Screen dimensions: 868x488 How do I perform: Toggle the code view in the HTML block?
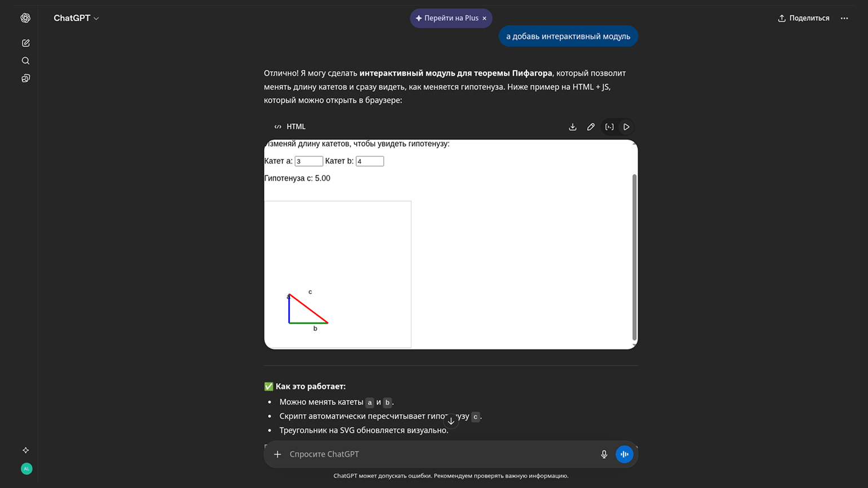609,127
